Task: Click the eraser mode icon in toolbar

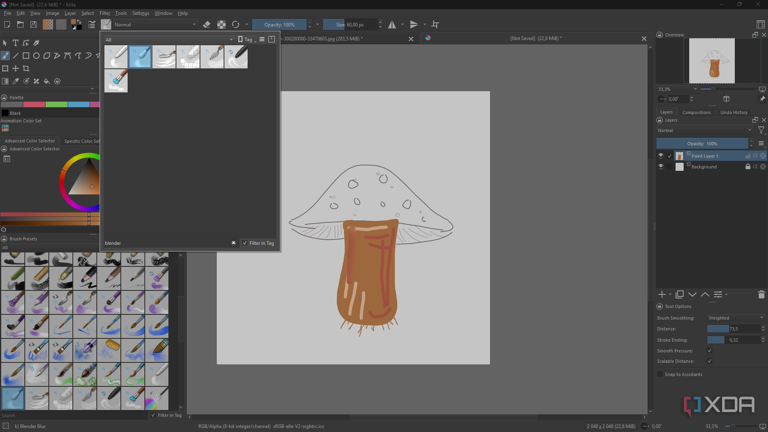Action: coord(207,25)
